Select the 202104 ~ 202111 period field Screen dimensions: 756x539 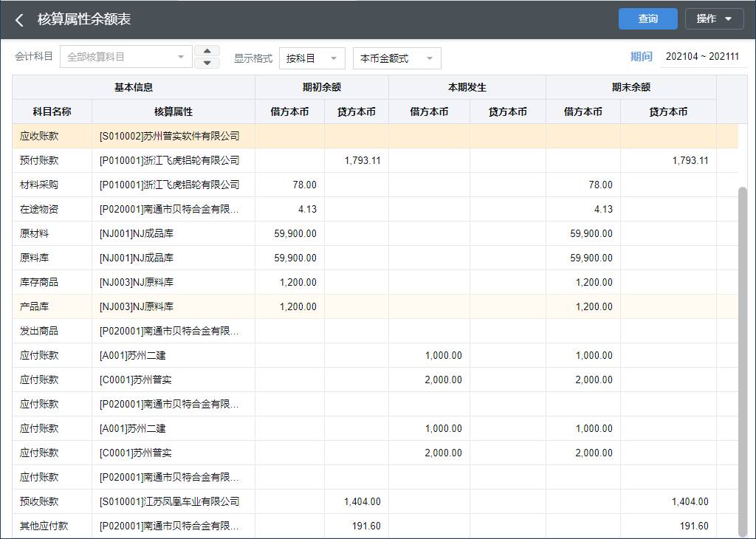pos(702,56)
